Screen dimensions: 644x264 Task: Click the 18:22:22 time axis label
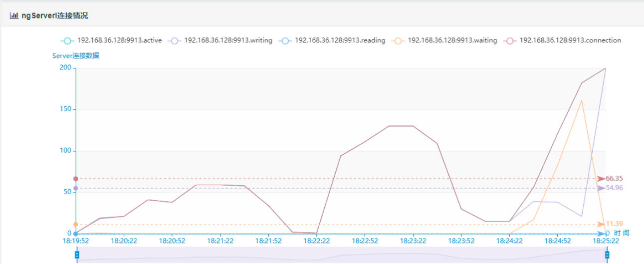[316, 241]
